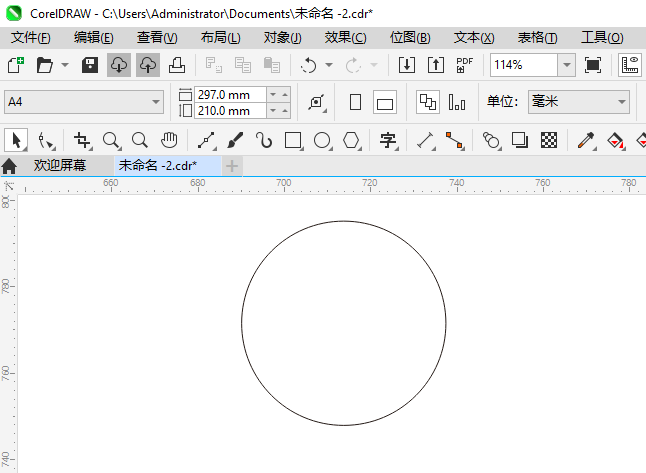Toggle rulers display icon
646x473 pixels.
coord(630,65)
